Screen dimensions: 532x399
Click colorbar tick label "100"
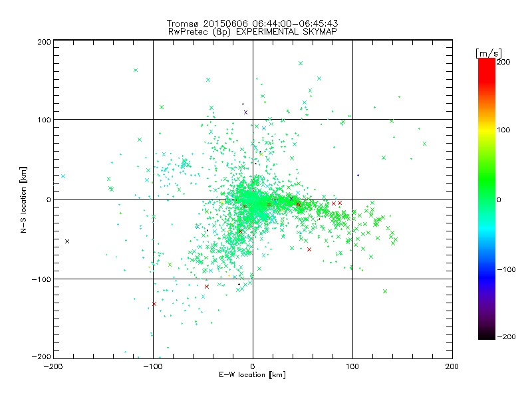coord(503,130)
